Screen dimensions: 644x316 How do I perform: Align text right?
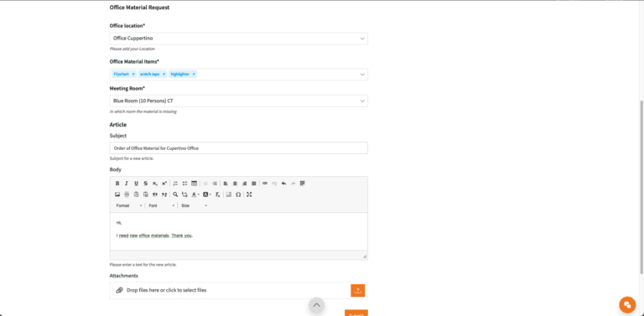point(244,184)
